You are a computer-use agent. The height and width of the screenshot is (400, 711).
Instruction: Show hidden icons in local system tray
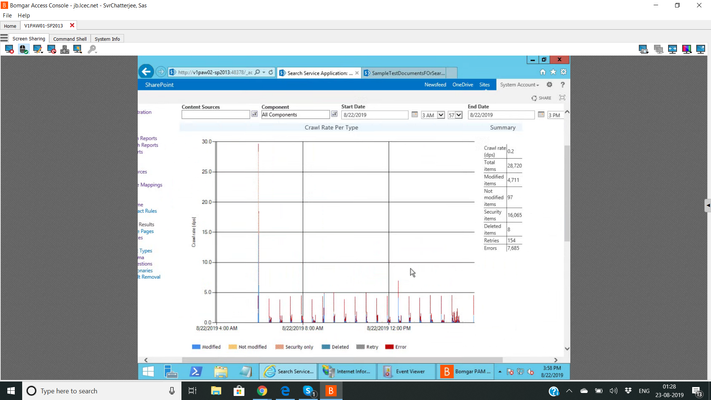click(569, 391)
